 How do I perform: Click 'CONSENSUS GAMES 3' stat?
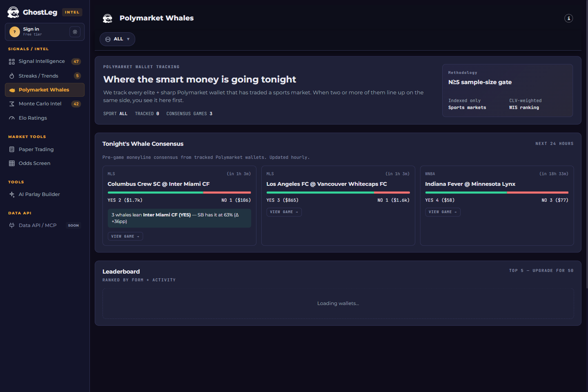pyautogui.click(x=189, y=114)
